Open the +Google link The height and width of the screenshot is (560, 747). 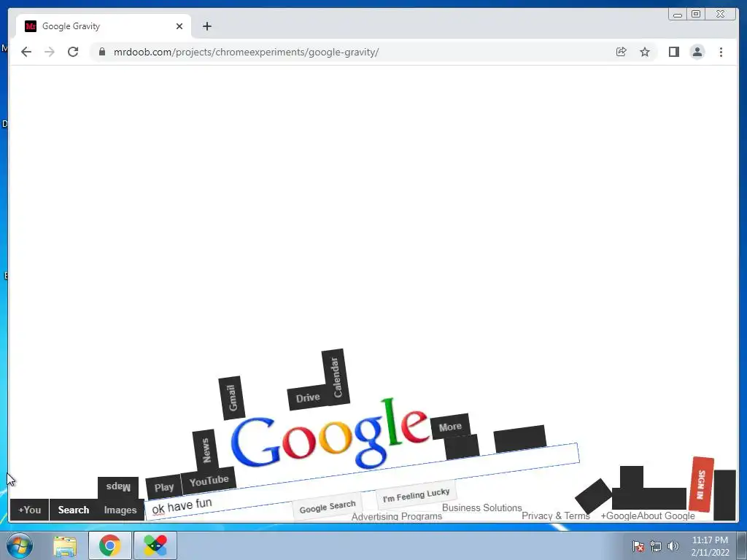point(619,516)
